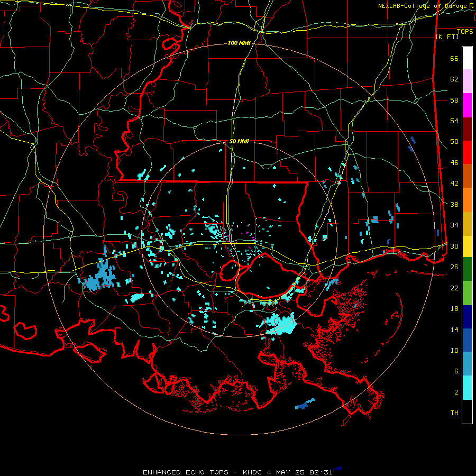
Task: Select the dark green legend band
Action: (467, 269)
